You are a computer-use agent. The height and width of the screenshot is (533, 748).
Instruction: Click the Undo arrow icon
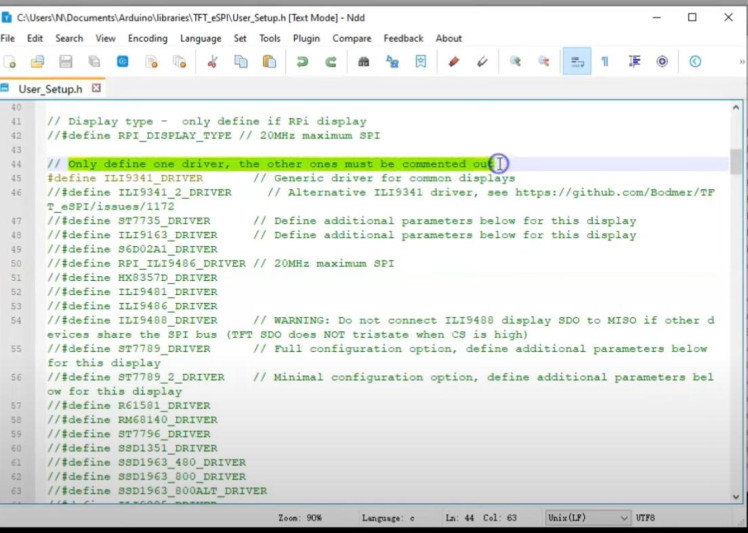click(x=302, y=62)
